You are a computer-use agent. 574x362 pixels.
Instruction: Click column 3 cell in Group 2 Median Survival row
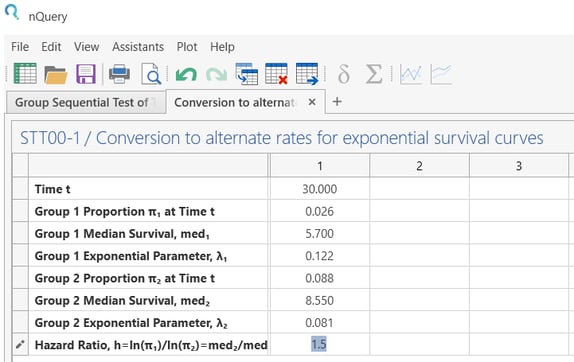519,301
